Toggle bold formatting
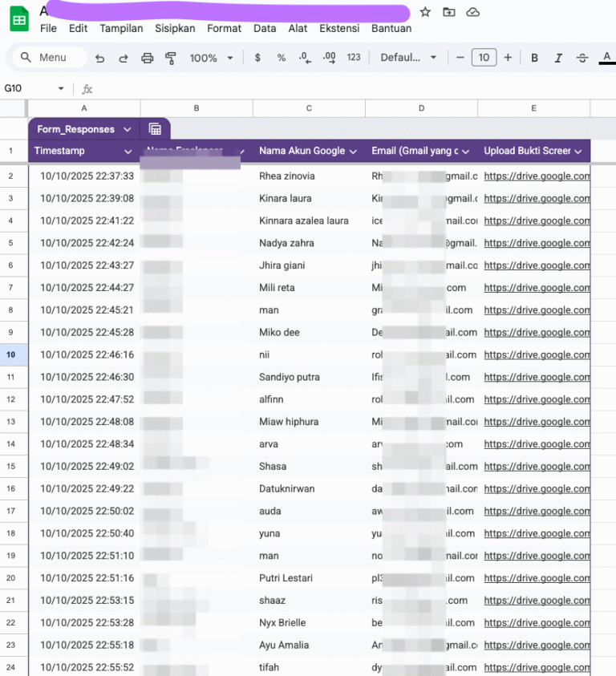Screen dimensions: 616x676 [x=534, y=58]
